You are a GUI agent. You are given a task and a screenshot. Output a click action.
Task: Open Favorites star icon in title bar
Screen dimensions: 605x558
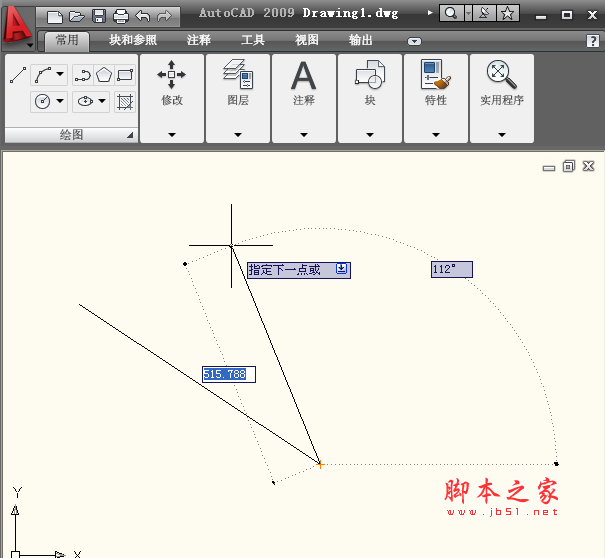(x=507, y=14)
